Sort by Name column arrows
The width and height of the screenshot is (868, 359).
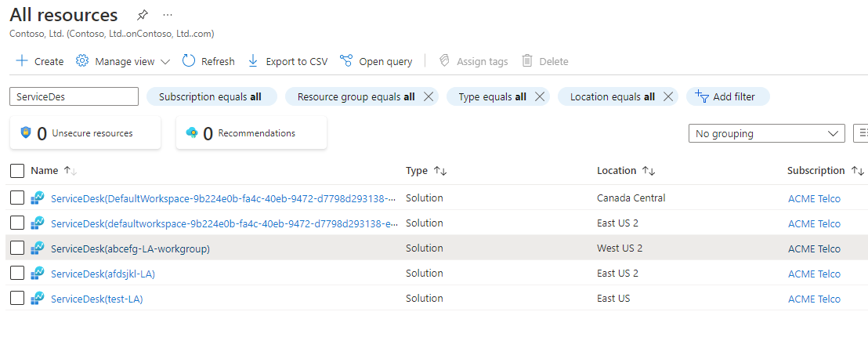click(x=71, y=171)
